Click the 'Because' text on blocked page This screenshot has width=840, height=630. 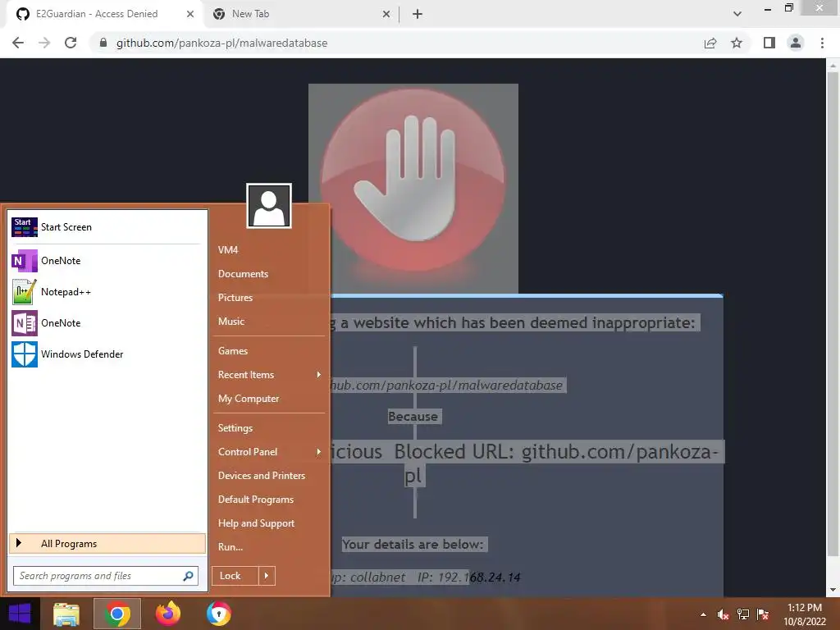click(413, 416)
